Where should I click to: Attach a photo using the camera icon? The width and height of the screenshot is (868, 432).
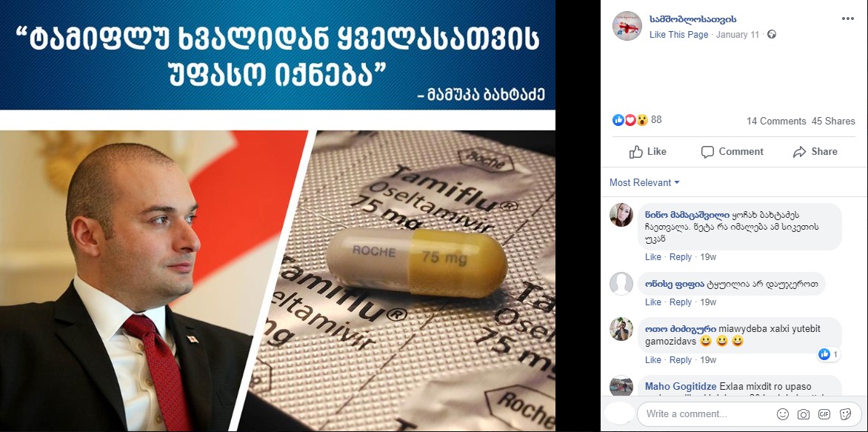click(x=804, y=413)
